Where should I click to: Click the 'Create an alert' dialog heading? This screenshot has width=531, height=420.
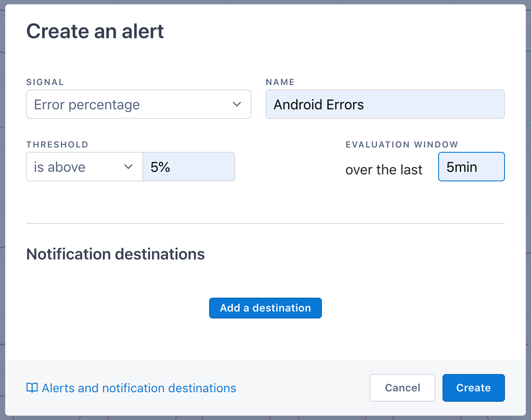[95, 31]
